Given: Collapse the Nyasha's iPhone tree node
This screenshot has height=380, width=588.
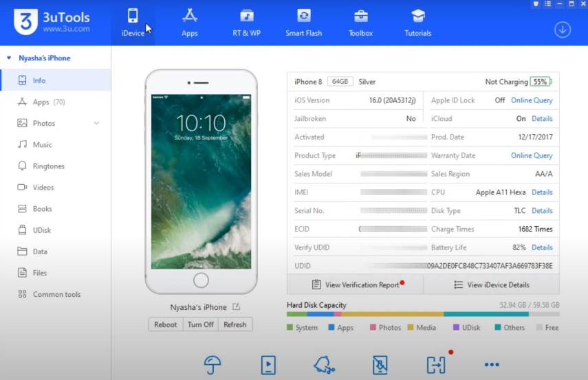Looking at the screenshot, I should tap(9, 58).
